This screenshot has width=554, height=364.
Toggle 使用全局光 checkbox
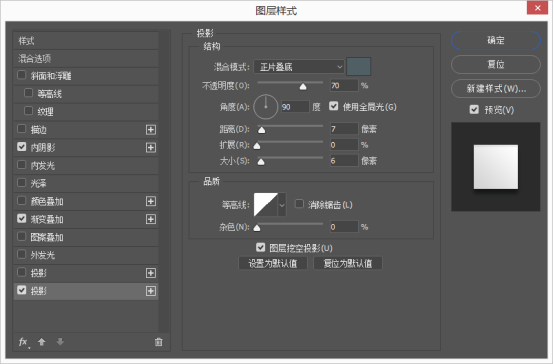point(334,106)
